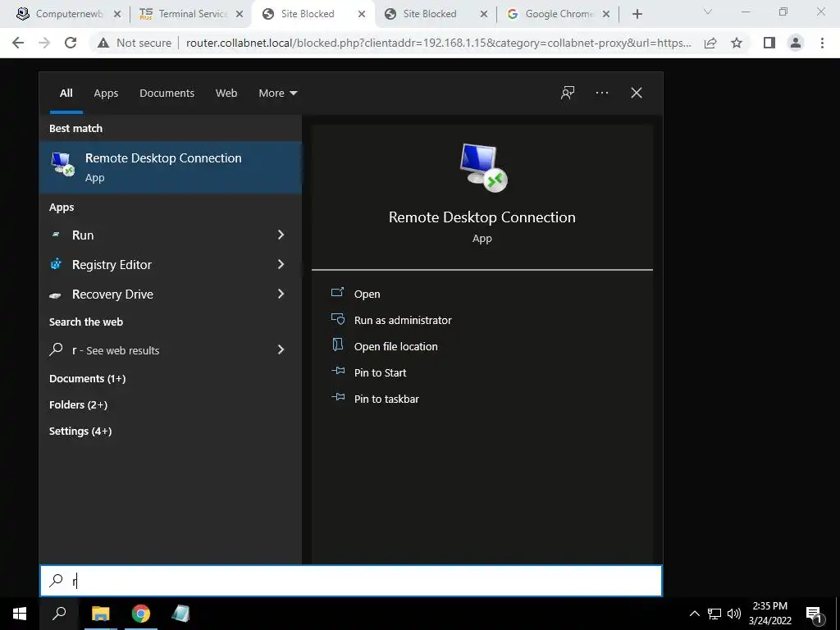Click the taskbar search magnifier icon
The image size is (840, 630).
click(59, 614)
